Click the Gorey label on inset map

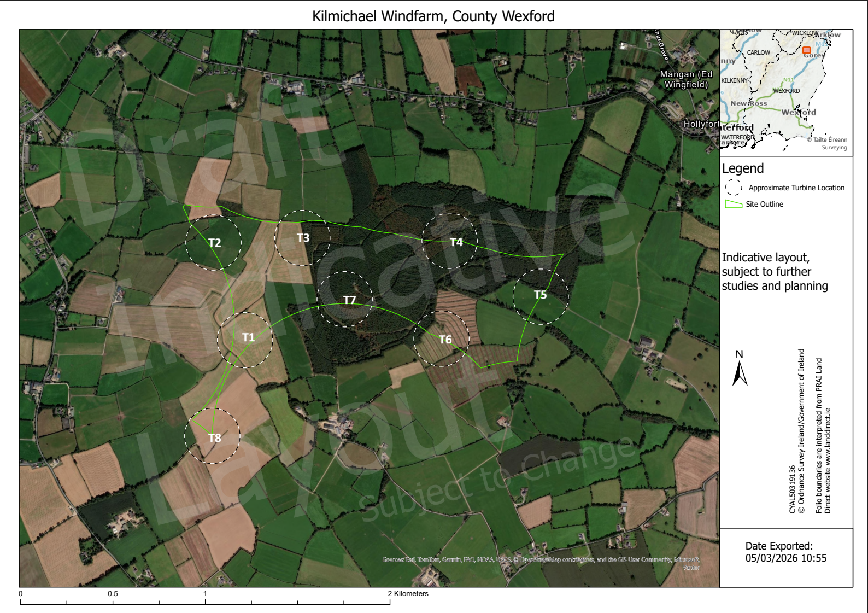(x=814, y=55)
